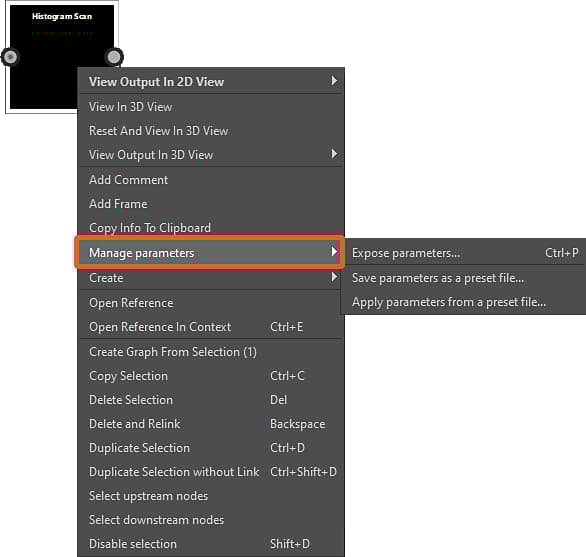Click arrow beside View Output In 2D View
This screenshot has height=557, width=586.
[334, 81]
